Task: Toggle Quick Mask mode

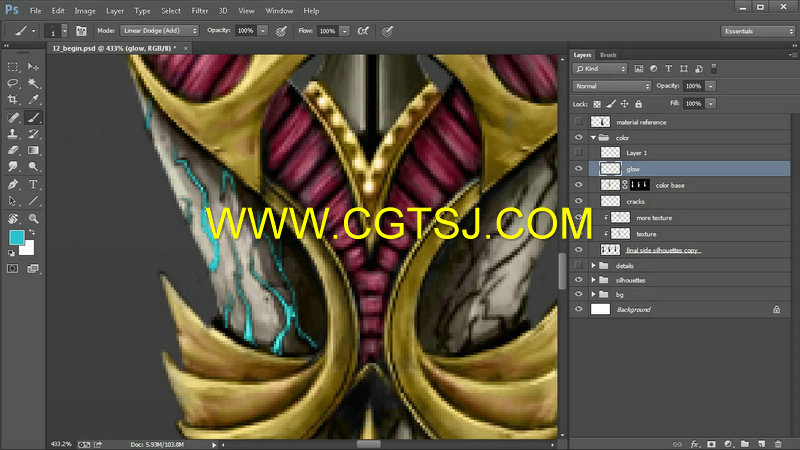Action: point(13,268)
